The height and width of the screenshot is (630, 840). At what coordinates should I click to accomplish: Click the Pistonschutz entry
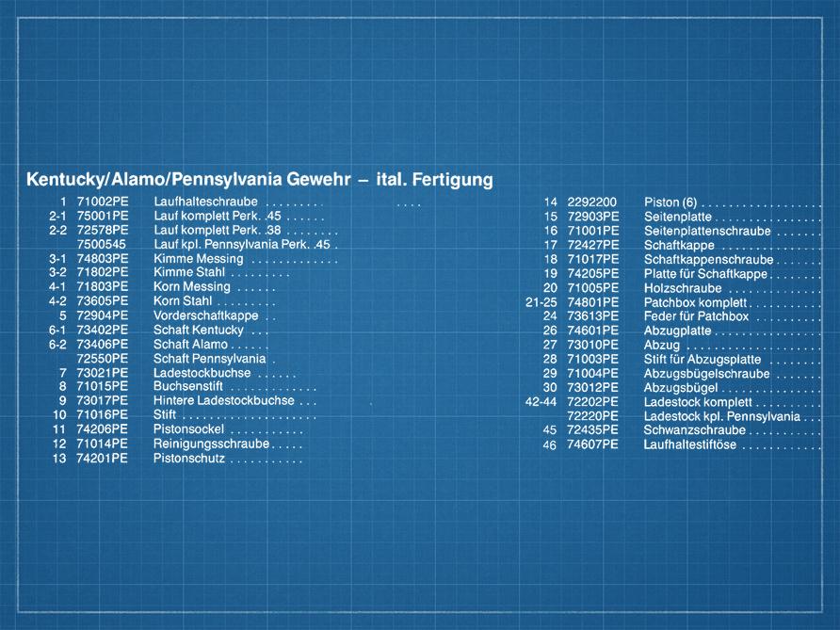[189, 459]
